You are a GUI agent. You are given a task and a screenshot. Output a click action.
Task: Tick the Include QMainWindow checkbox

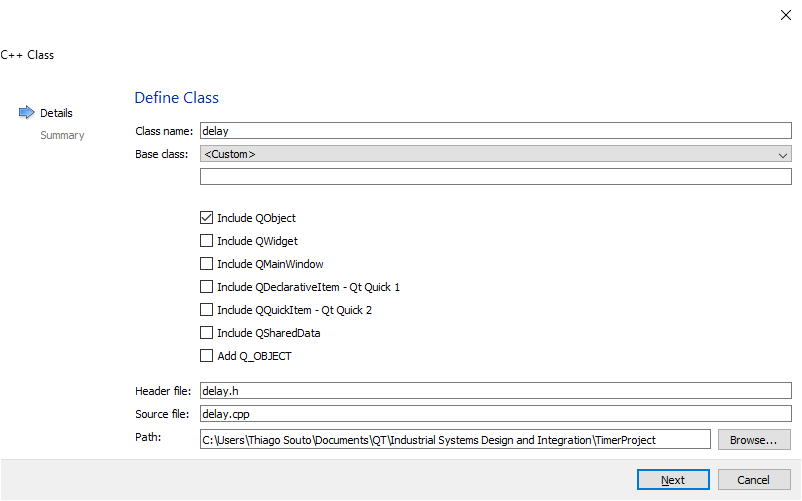tap(207, 264)
